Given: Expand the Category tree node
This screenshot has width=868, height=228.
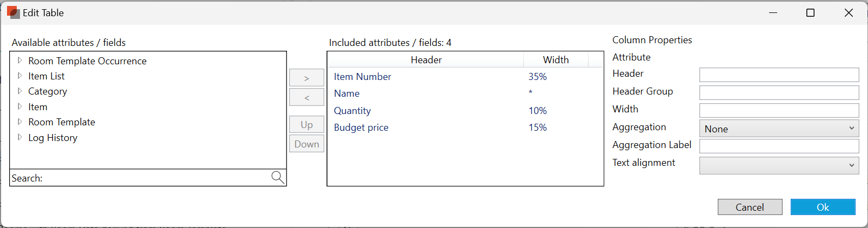Looking at the screenshot, I should [20, 91].
